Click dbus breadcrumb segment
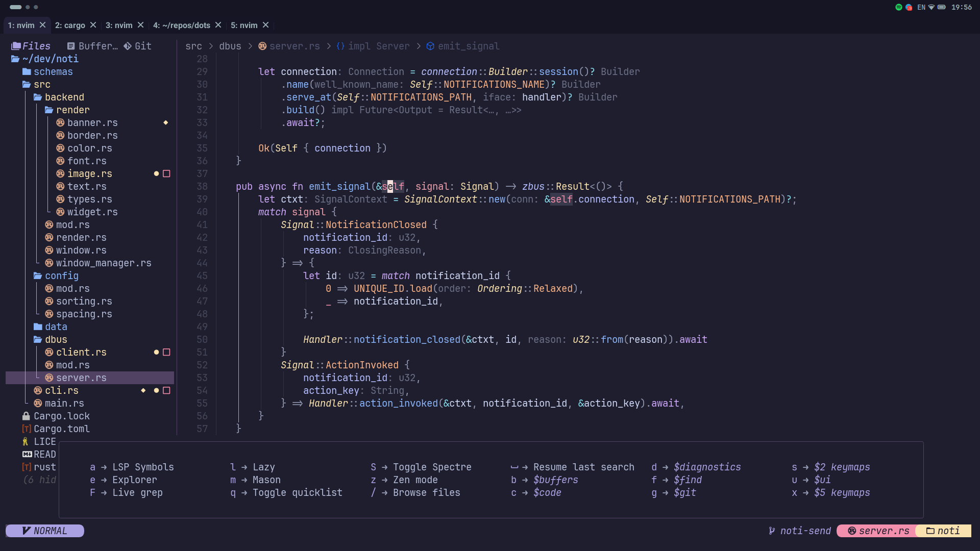 click(x=230, y=46)
